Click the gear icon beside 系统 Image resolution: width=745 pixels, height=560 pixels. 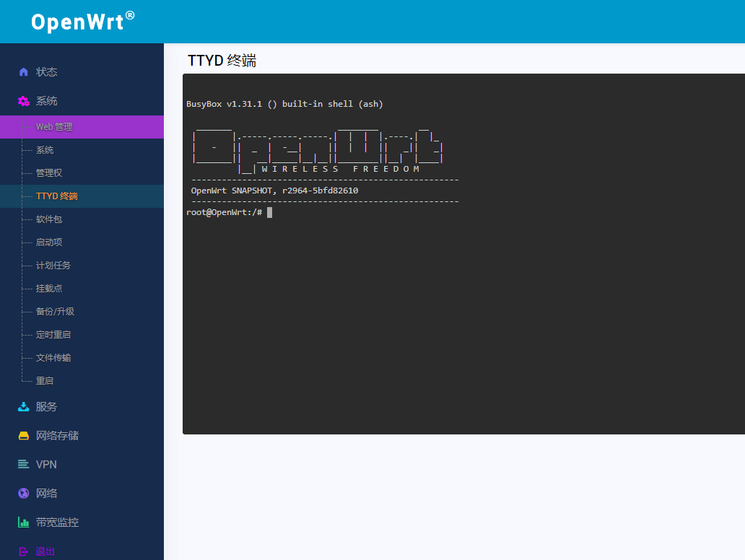coord(23,101)
